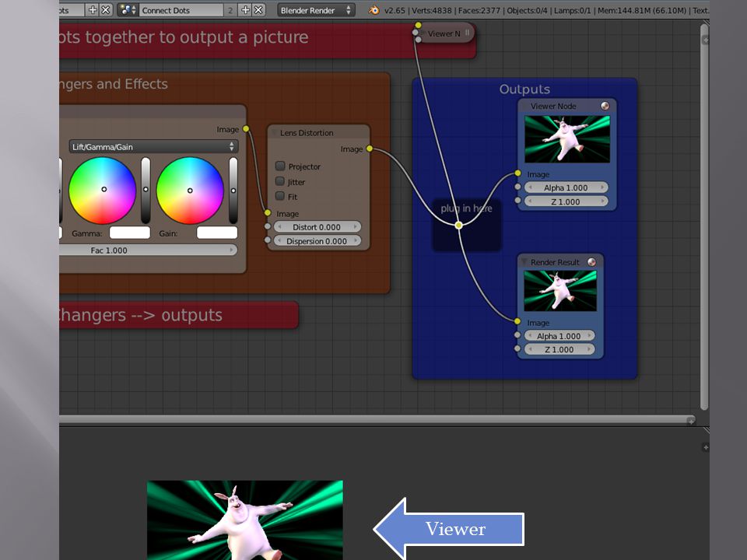Select the Outputs frame title
Viewport: 747px width, 560px height.
(x=524, y=89)
